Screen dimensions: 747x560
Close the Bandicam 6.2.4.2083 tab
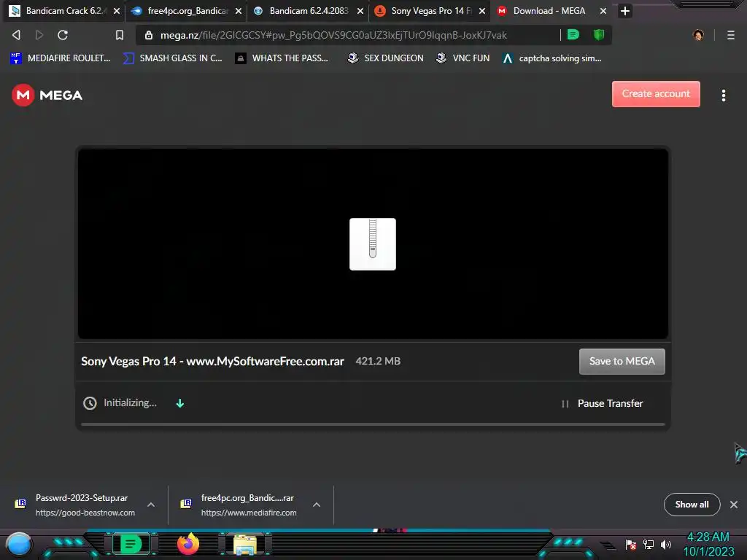coord(360,11)
